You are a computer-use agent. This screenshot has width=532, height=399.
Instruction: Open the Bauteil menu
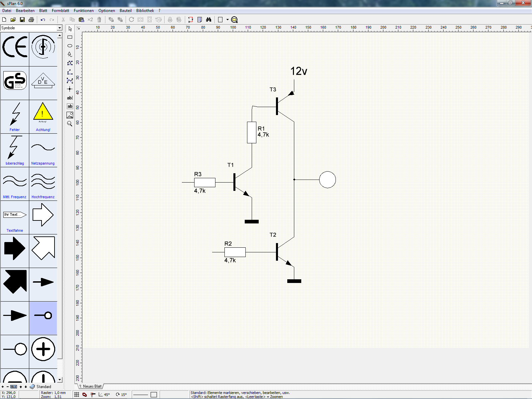point(126,11)
